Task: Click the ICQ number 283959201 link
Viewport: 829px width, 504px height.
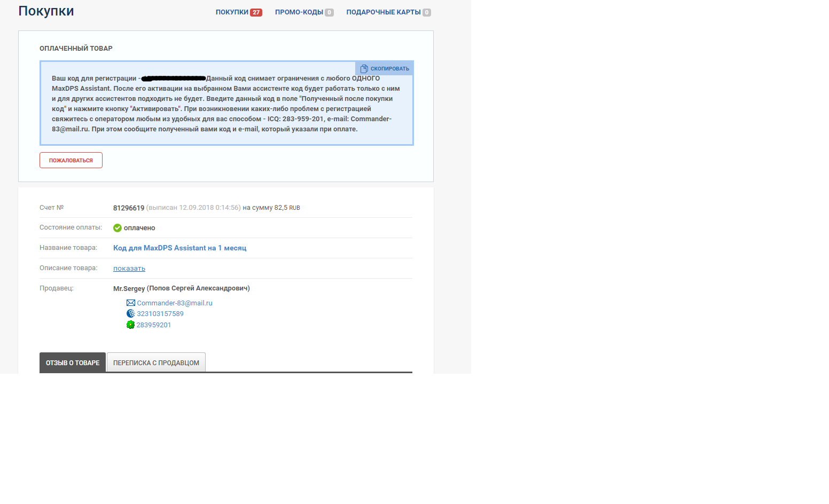Action: (154, 325)
